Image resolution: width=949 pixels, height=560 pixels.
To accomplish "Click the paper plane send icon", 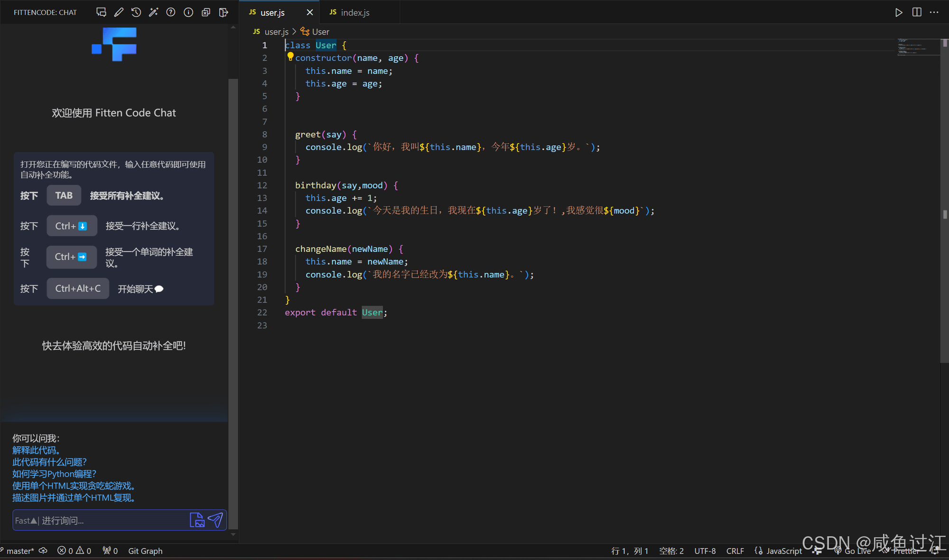I will (216, 520).
